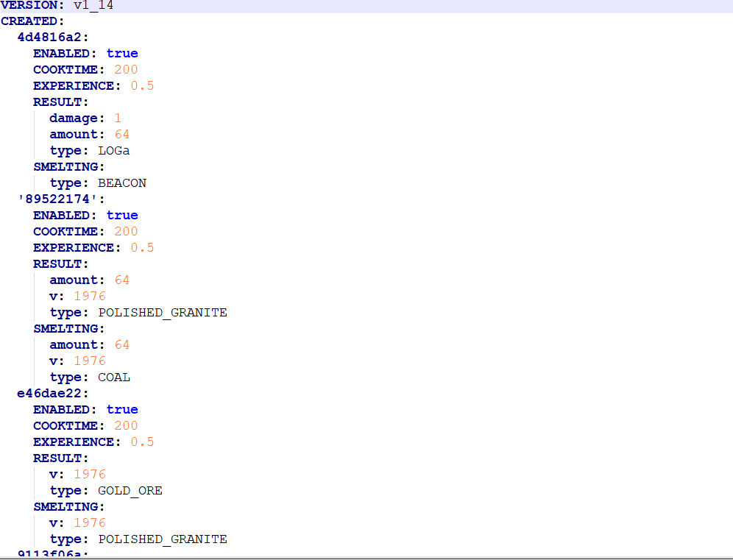Image resolution: width=733 pixels, height=560 pixels.
Task: Click POLISHED_GRANITE in '89522174' RESULT section
Action: [162, 312]
